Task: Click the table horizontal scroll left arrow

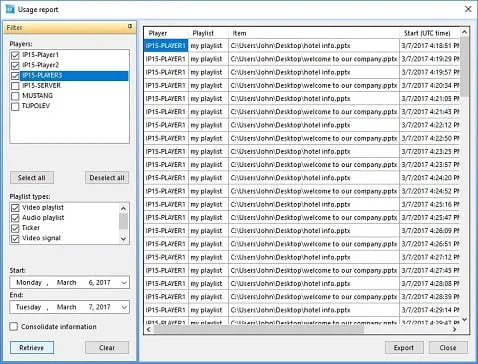Action: tap(148, 329)
